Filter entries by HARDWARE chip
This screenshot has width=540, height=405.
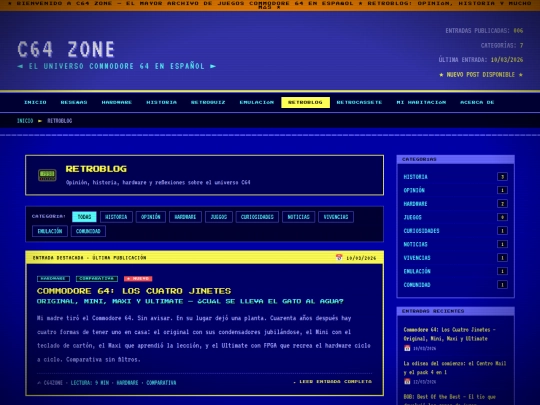(x=185, y=217)
